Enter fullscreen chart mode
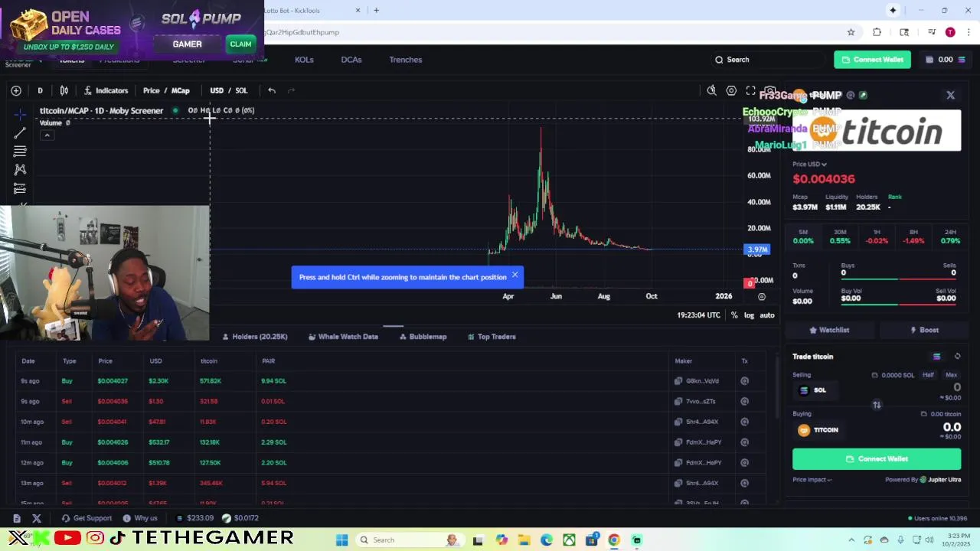 [x=751, y=90]
